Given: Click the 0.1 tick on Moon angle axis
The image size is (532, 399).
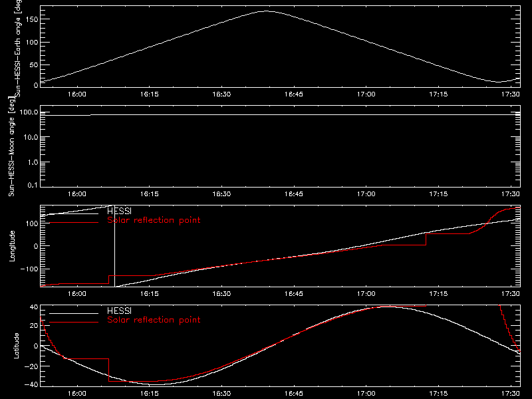Looking at the screenshot, I should coord(33,186).
